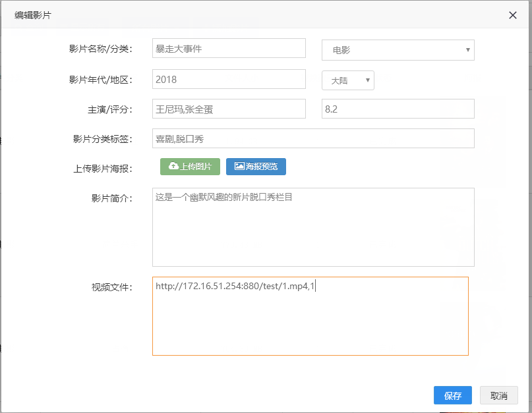Focus the tags field 喜剧,脱口秀
This screenshot has width=532, height=413.
tap(313, 138)
